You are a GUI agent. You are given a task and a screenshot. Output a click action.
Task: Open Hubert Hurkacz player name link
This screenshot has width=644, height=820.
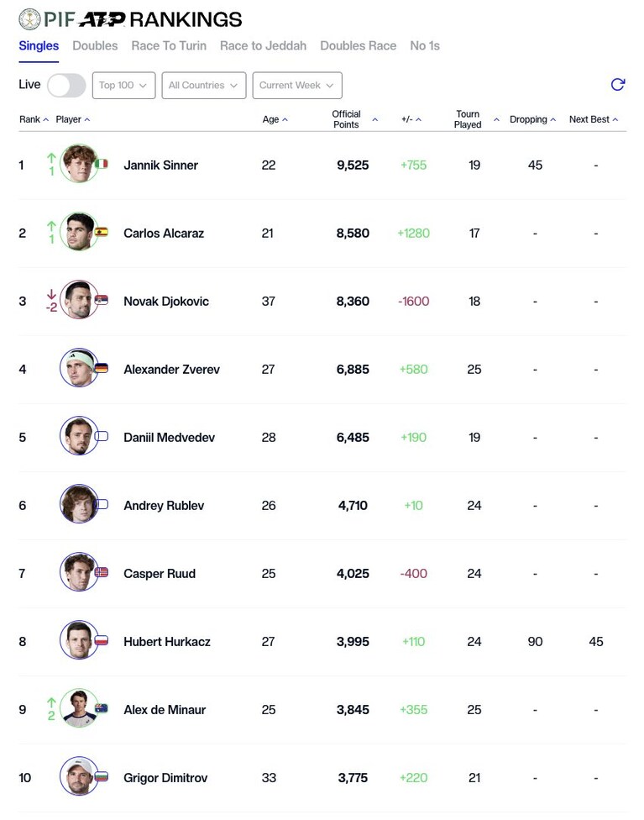pos(167,642)
